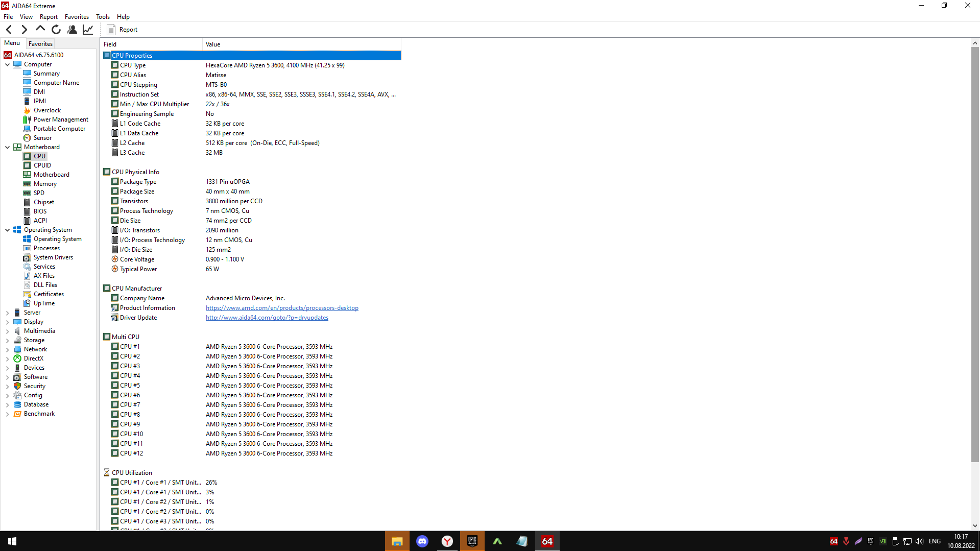Open the Memory page icon
The image size is (980, 551).
click(27, 184)
